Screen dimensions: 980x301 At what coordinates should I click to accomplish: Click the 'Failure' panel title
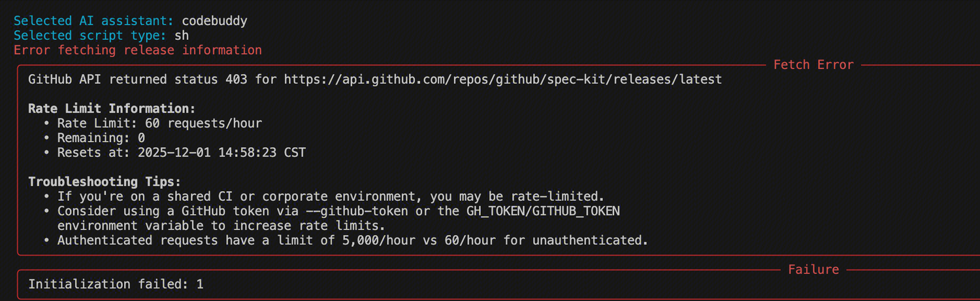click(x=813, y=270)
